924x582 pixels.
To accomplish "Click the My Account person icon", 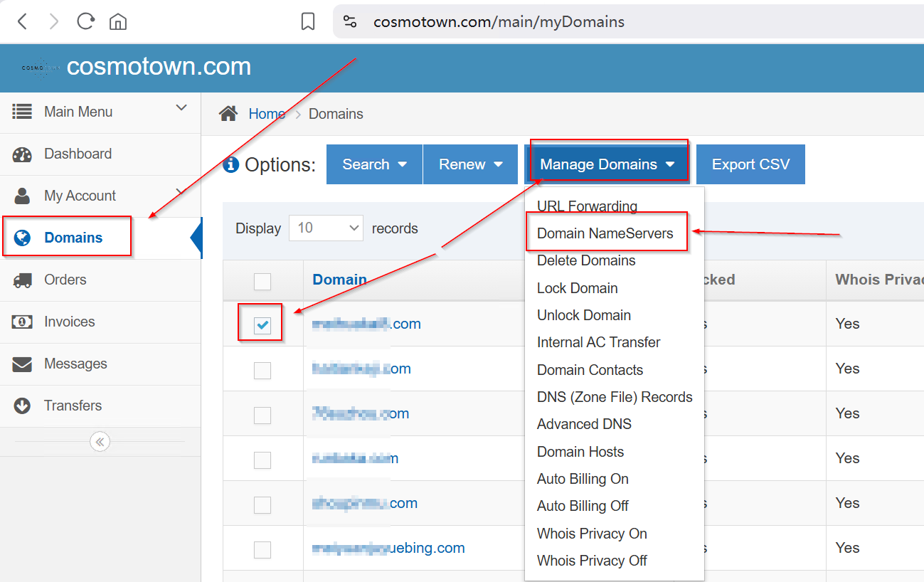I will pos(22,196).
